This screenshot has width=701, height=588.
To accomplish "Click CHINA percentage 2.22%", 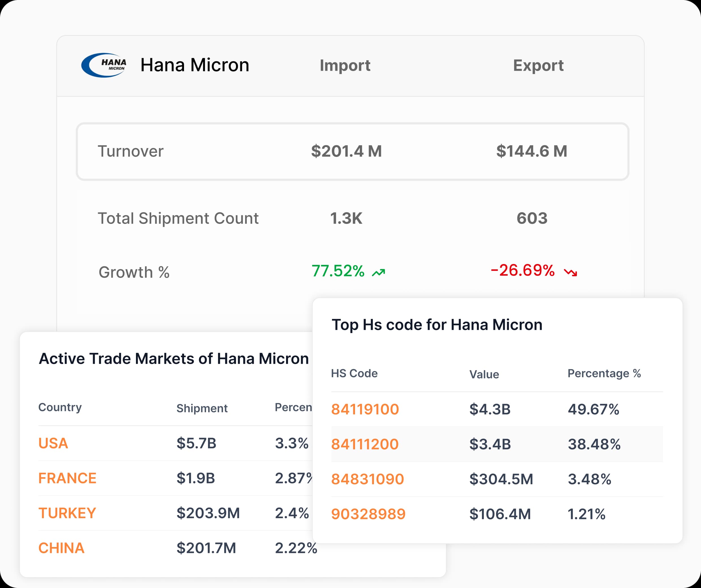I will (296, 548).
